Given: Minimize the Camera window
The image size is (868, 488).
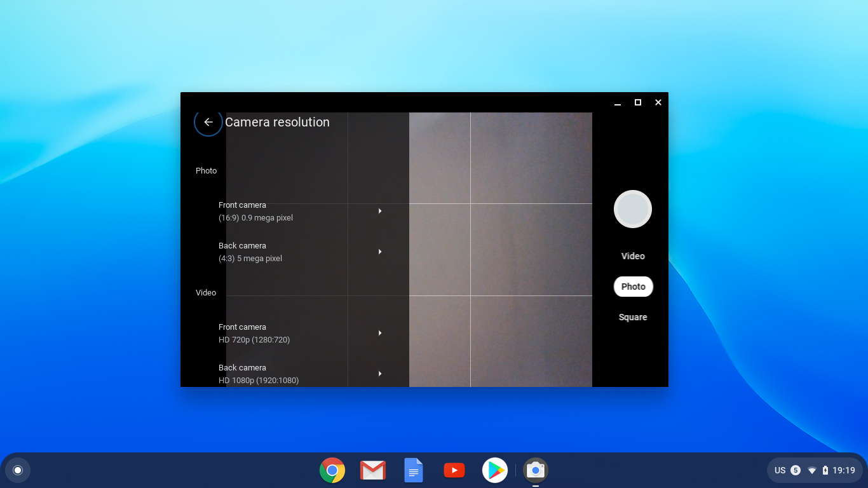Looking at the screenshot, I should [618, 102].
